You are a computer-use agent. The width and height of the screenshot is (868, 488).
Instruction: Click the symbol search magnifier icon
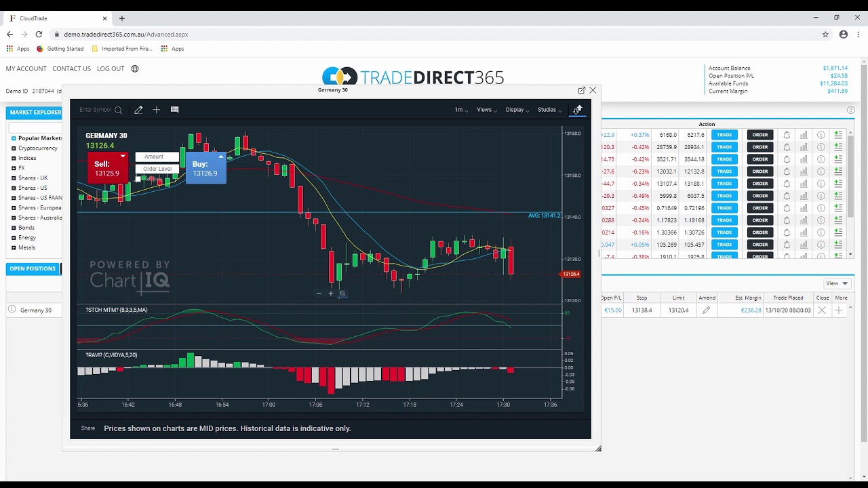click(119, 110)
